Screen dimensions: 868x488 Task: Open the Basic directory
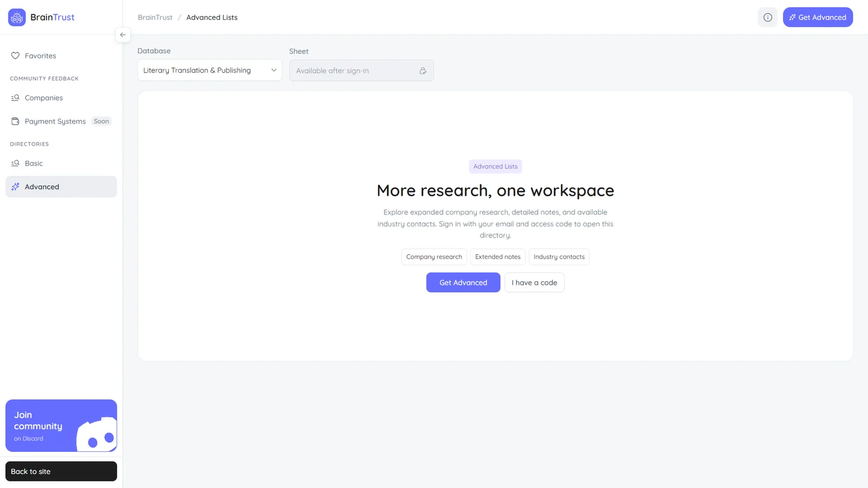coord(61,163)
